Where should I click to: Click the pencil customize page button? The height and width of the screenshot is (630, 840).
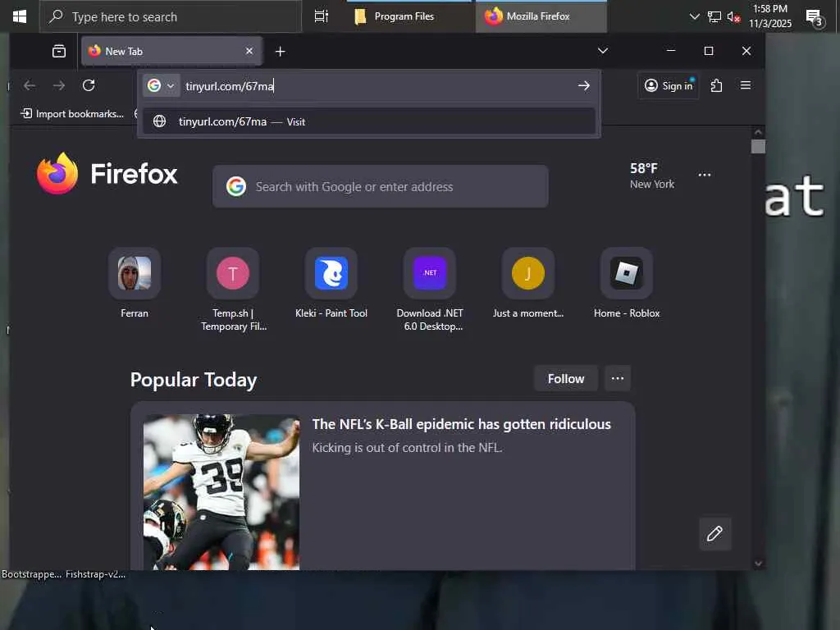714,533
